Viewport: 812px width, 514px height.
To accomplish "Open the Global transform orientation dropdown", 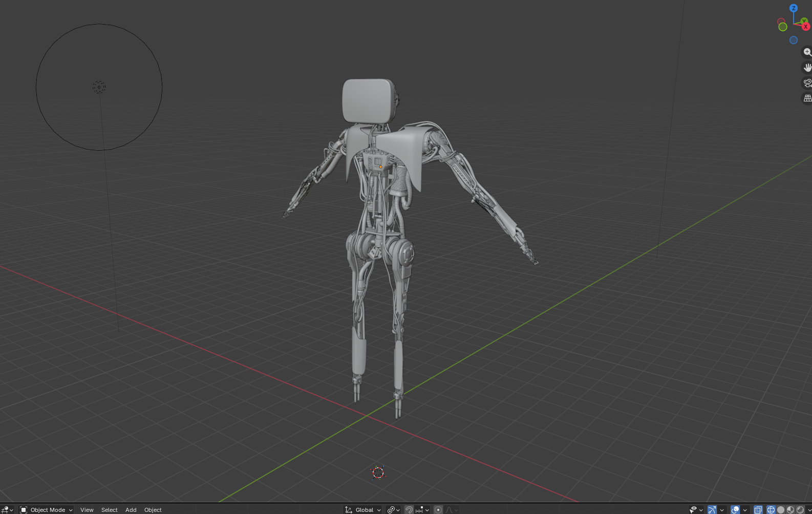I will click(362, 510).
